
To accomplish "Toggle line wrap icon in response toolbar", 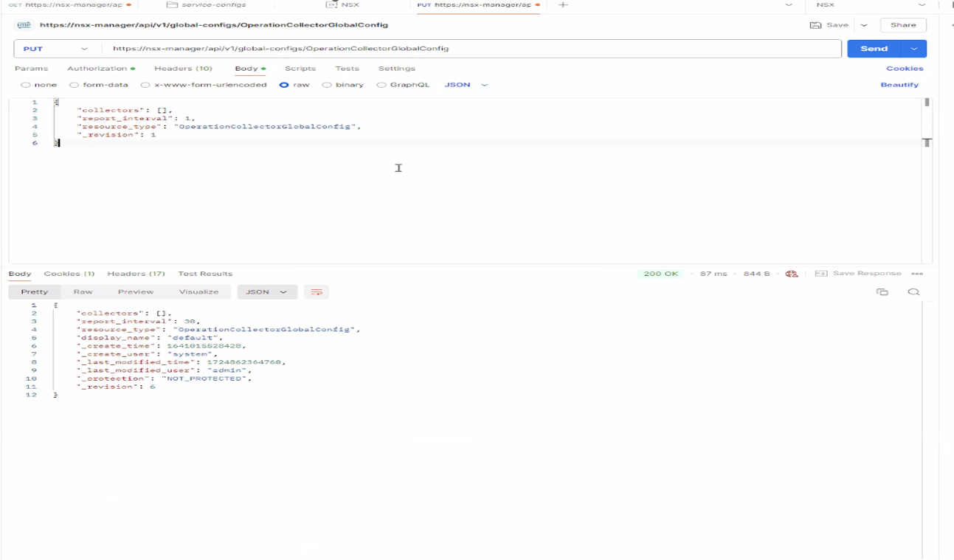I will 317,292.
